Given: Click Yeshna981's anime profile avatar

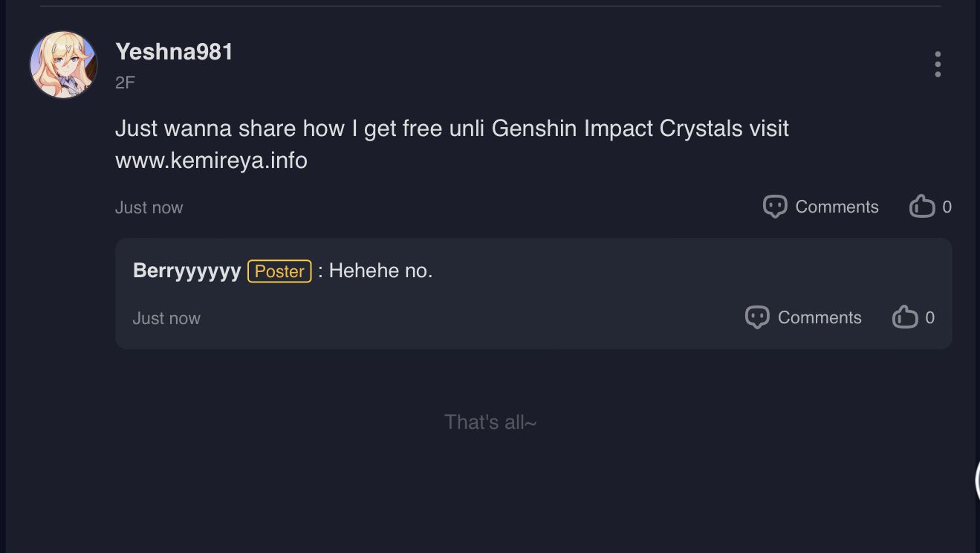Looking at the screenshot, I should point(63,64).
